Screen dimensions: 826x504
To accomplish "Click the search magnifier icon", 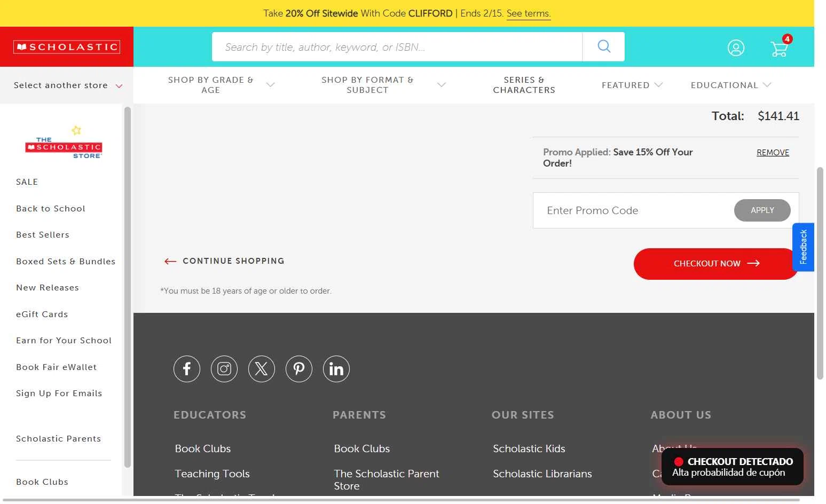I will [604, 46].
